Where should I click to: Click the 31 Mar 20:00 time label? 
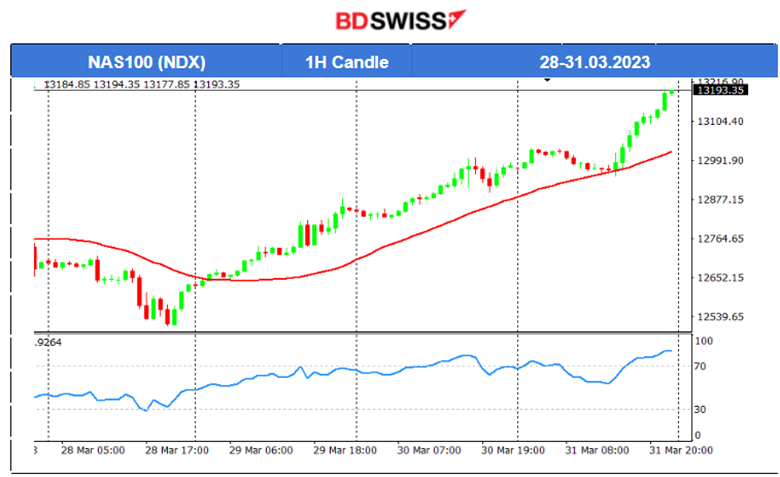[x=681, y=451]
